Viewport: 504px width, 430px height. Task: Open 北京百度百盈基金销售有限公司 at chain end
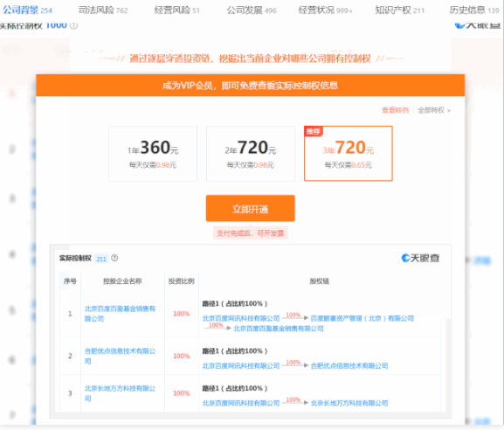[279, 329]
